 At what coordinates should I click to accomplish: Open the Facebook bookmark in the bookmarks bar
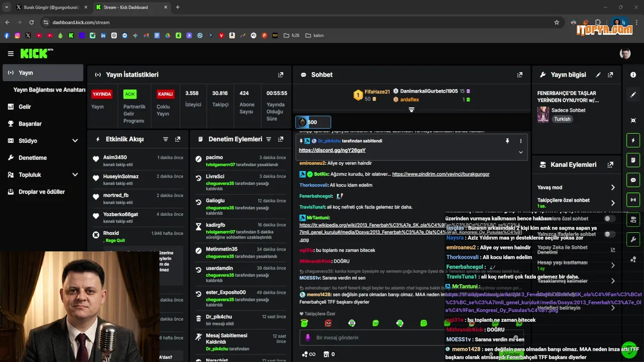click(7, 35)
